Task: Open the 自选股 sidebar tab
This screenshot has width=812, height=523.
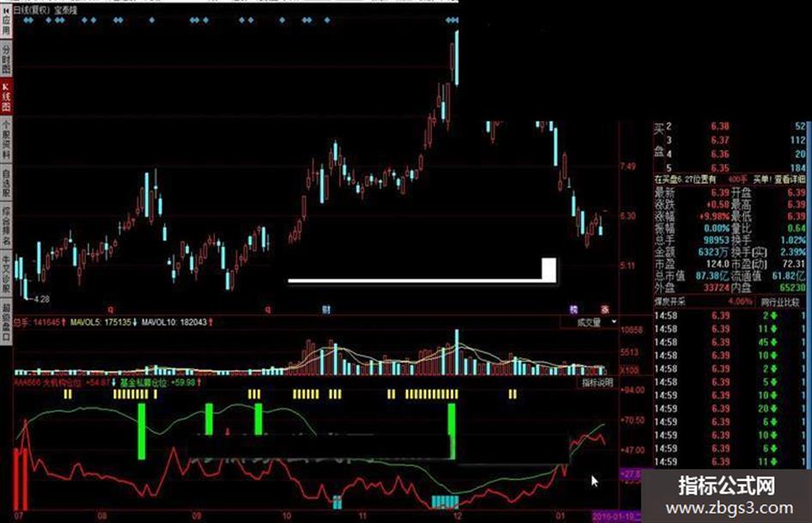Action: coord(6,183)
